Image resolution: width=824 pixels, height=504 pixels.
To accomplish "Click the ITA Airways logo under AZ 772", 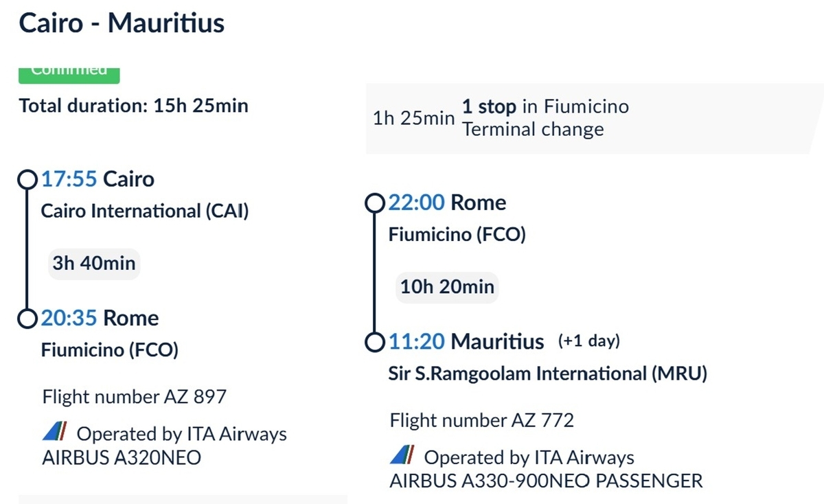I will pyautogui.click(x=402, y=455).
